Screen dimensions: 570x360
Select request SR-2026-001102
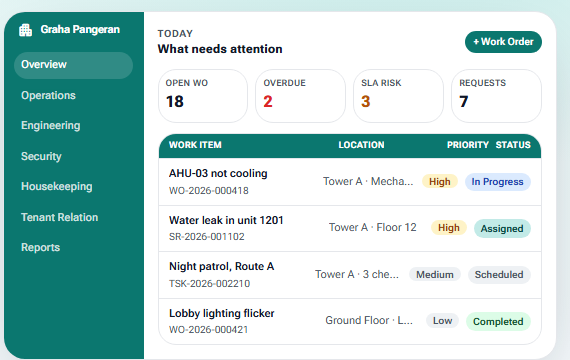coord(206,237)
